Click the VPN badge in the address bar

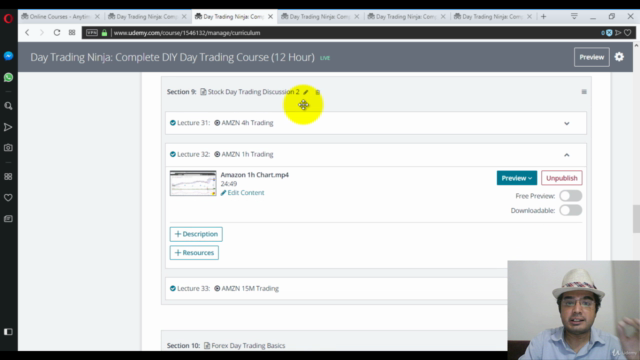click(x=92, y=33)
